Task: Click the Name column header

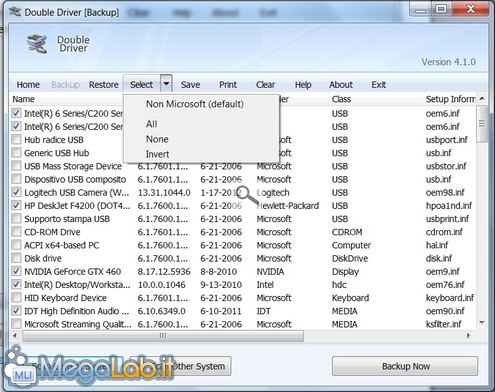Action: click(x=67, y=99)
